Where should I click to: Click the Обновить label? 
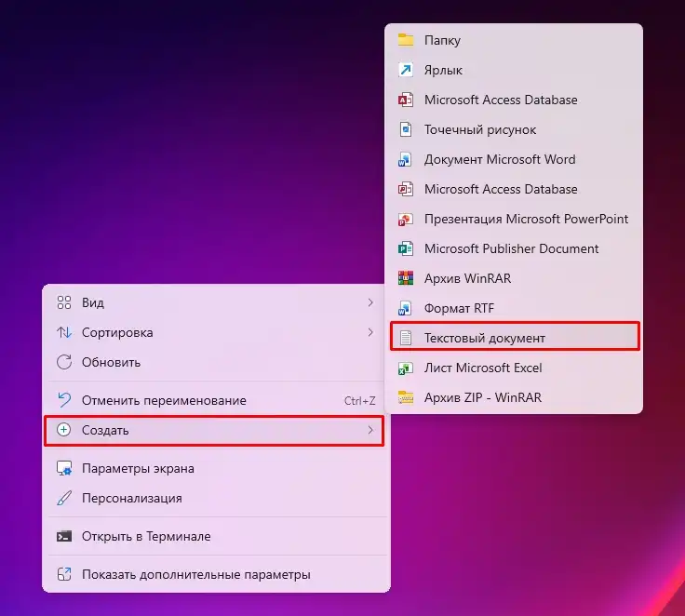point(111,362)
